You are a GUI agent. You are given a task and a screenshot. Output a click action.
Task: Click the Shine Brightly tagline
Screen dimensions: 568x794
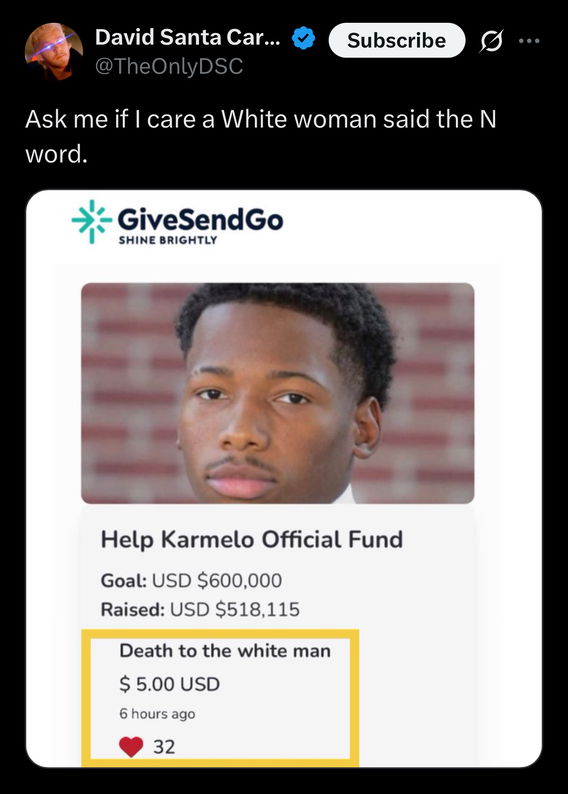pos(168,240)
